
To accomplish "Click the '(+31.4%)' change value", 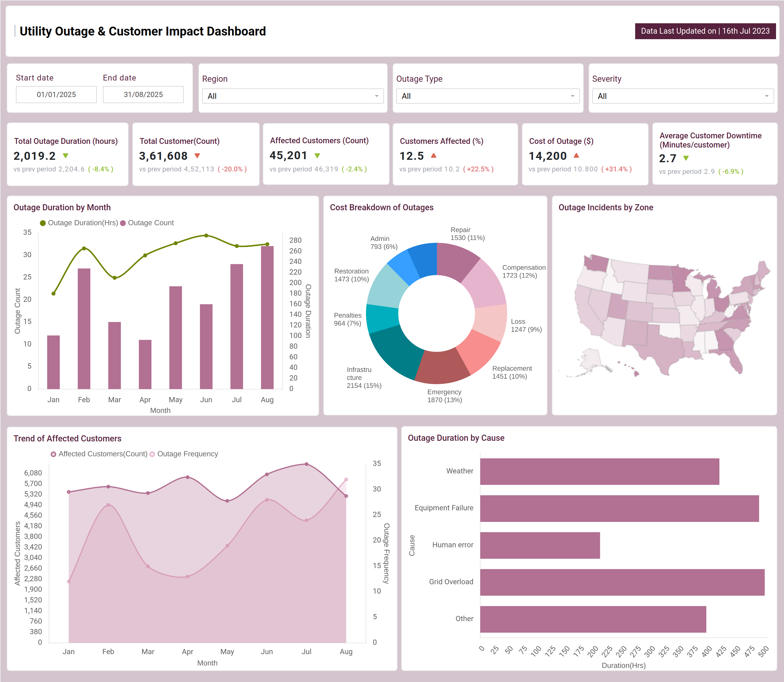I will [616, 169].
